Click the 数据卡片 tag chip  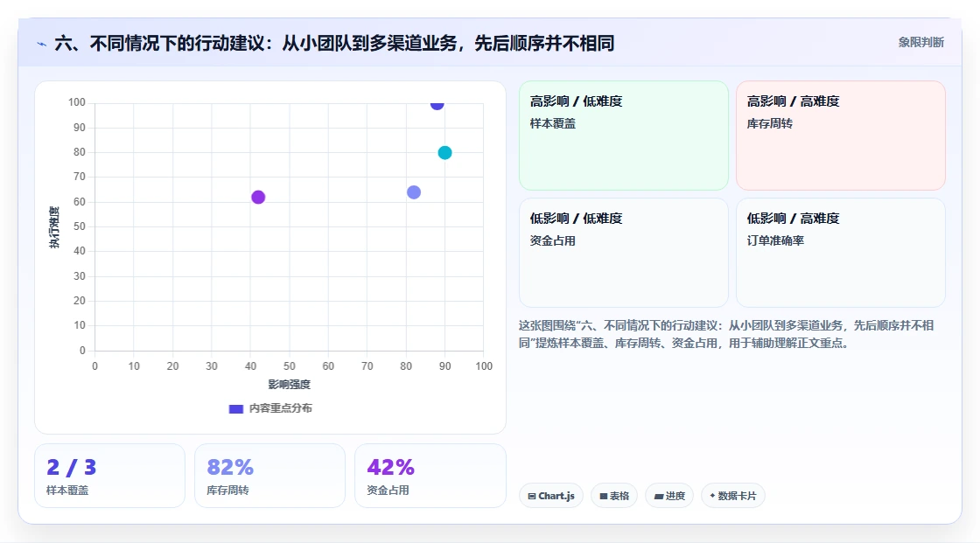[x=733, y=496]
